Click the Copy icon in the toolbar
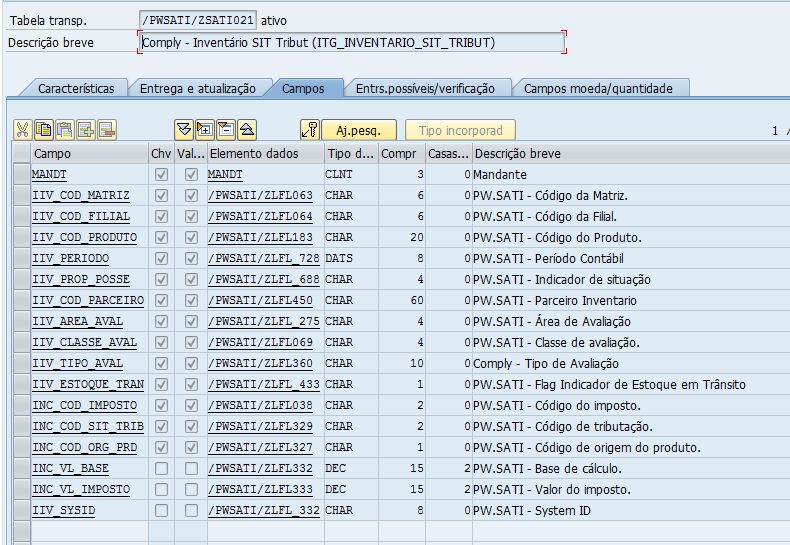790x545 pixels. pos(44,130)
